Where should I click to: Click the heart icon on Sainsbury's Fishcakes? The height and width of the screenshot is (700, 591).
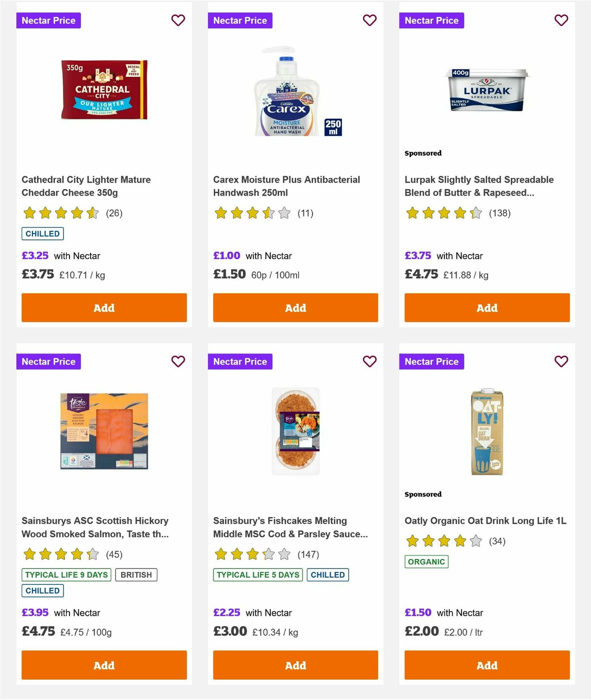(x=369, y=361)
